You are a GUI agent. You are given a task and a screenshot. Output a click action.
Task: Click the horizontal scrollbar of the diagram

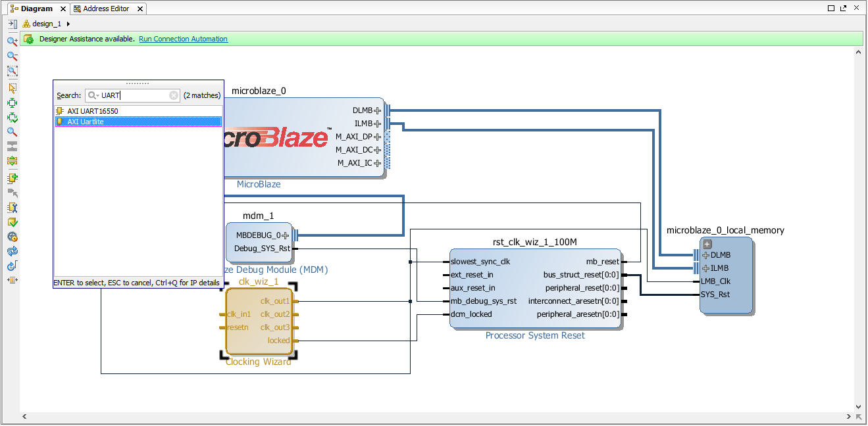(x=436, y=417)
